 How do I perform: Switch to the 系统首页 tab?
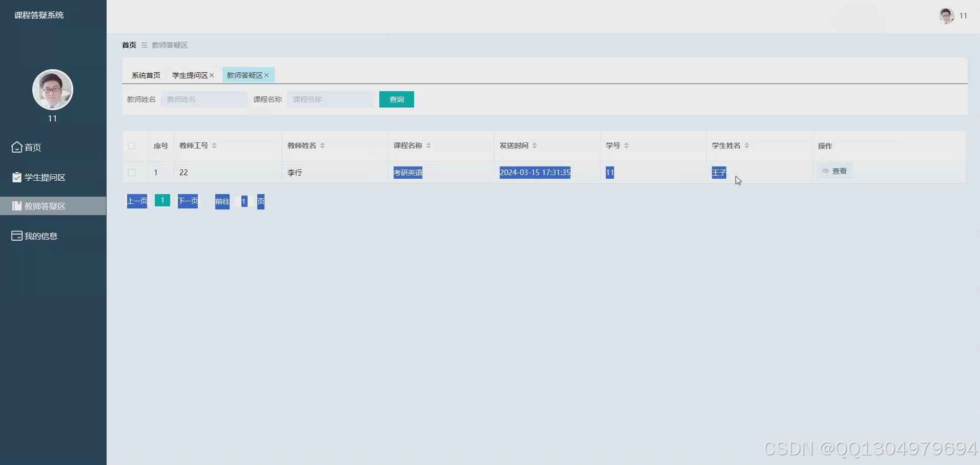[146, 75]
